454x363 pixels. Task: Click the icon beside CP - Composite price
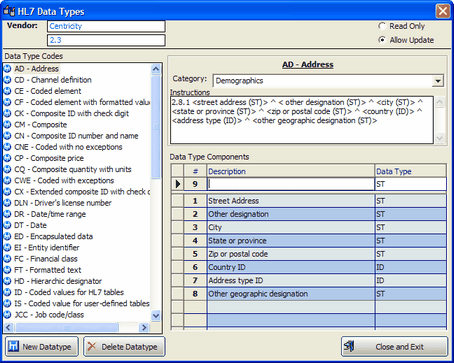[7, 158]
